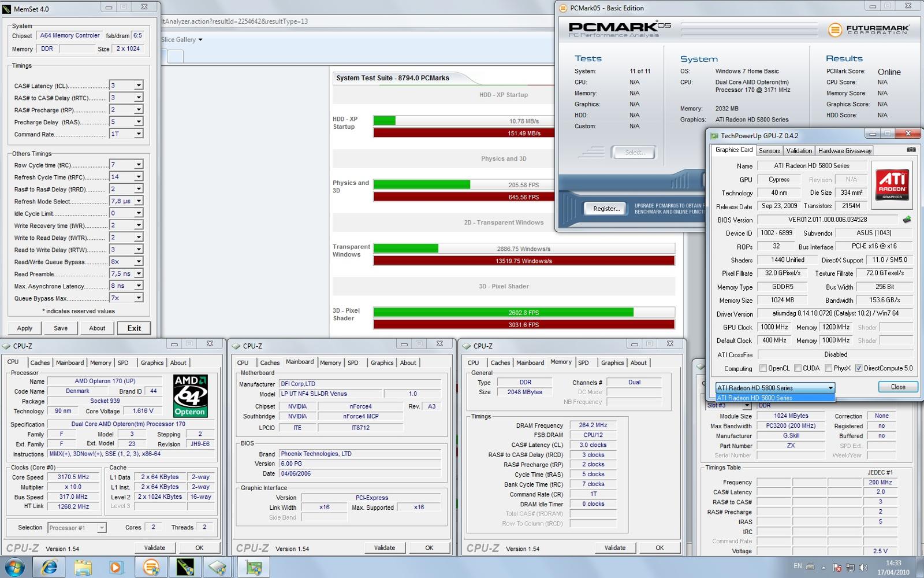
Task: Click the Apply button in MemSet
Action: 25,328
